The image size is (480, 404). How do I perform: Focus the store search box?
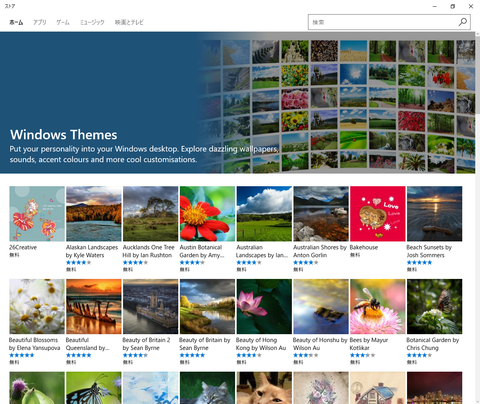[389, 22]
